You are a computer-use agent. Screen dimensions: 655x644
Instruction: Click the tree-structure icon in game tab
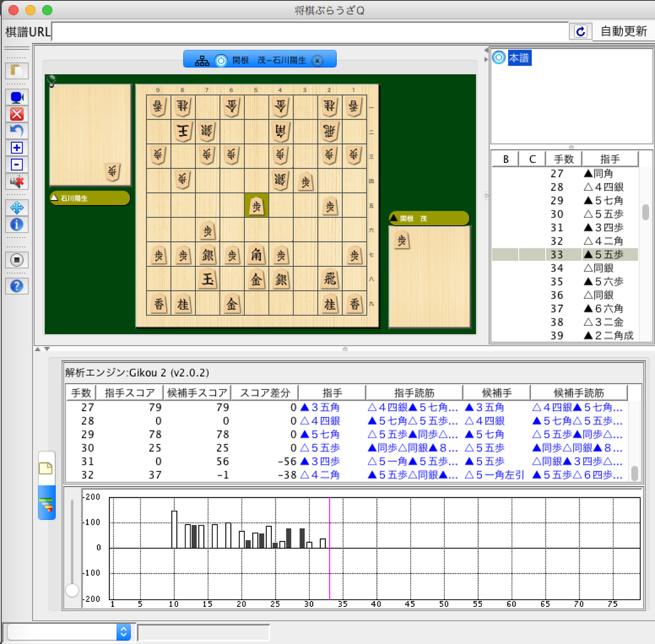(202, 60)
